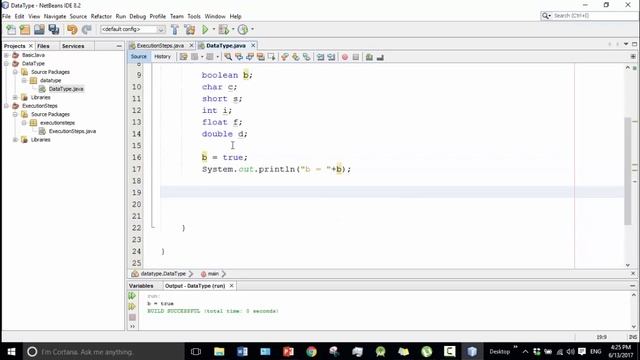Click the New File toolbar icon

pos(11,29)
